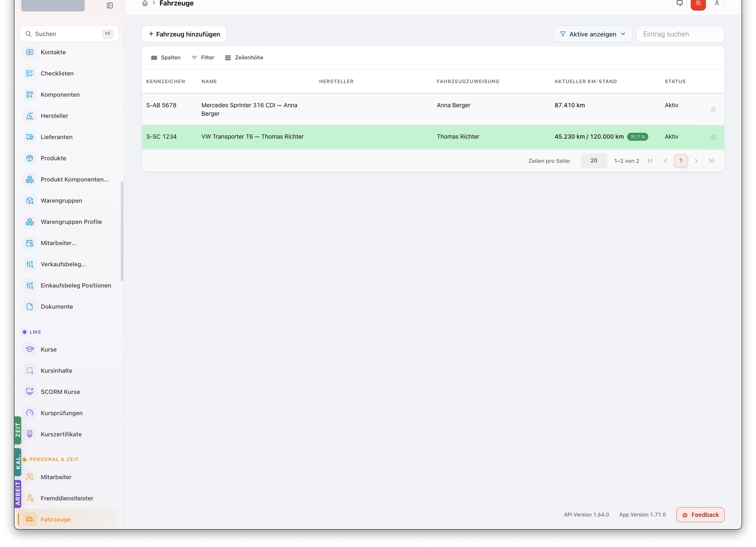Click the Feedback button
The width and height of the screenshot is (756, 547).
click(x=700, y=515)
